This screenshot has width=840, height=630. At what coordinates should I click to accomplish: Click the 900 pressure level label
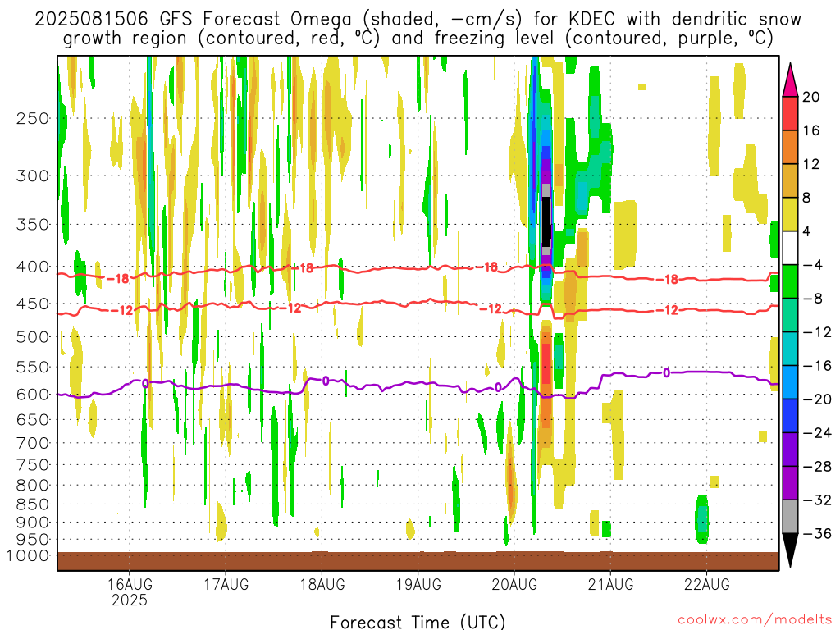click(x=33, y=522)
